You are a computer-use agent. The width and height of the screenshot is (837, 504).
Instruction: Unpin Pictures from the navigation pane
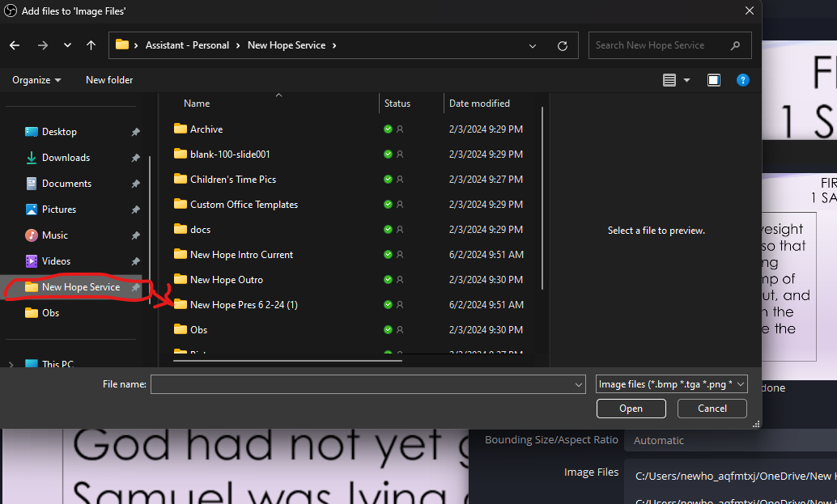[x=136, y=209]
